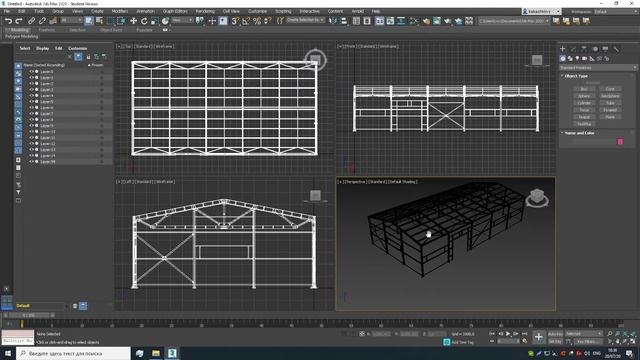The height and width of the screenshot is (360, 640).
Task: Open the Select by Name dialog icon
Action: coord(99,21)
